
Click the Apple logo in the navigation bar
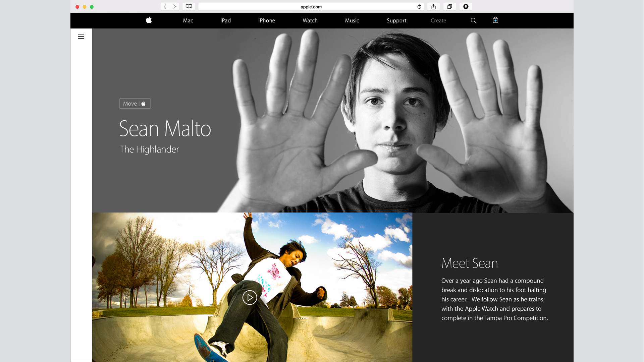click(x=149, y=20)
